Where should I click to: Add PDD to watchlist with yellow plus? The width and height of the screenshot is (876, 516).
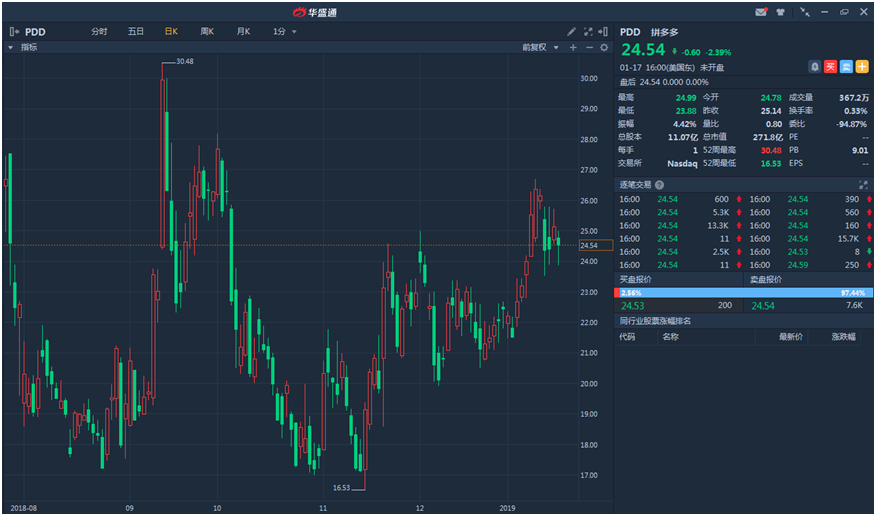point(862,66)
